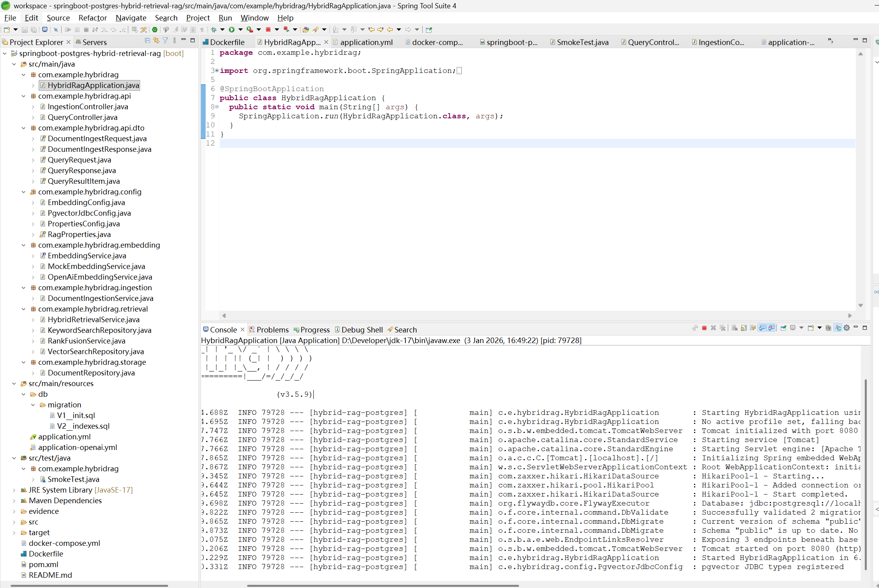Expand the Maven Dependencies node

point(15,500)
